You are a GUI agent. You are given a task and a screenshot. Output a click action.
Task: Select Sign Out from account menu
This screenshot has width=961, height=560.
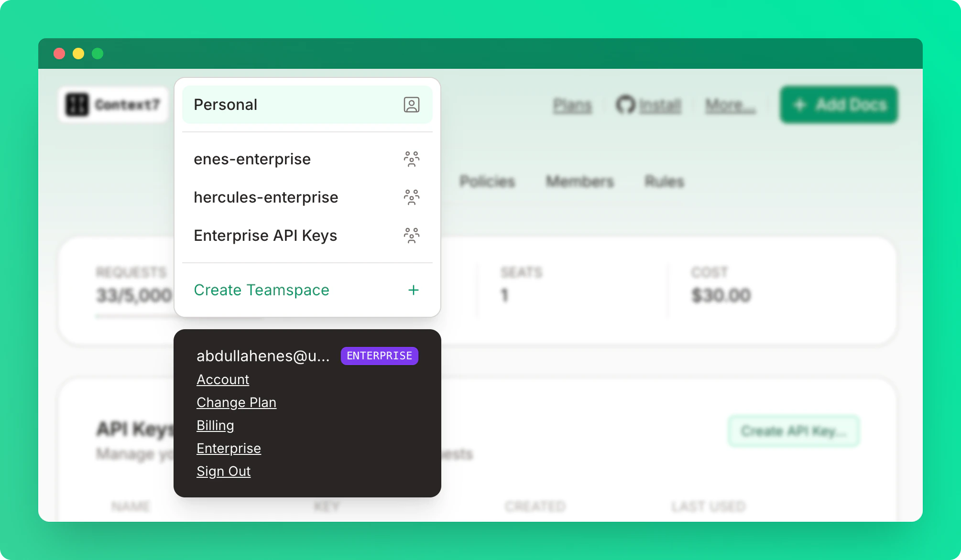(223, 471)
